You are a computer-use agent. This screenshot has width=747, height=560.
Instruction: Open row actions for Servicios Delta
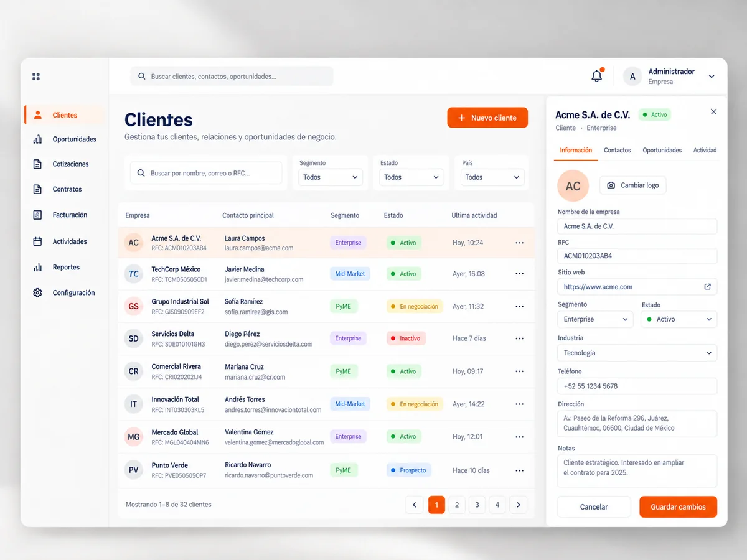[520, 338]
